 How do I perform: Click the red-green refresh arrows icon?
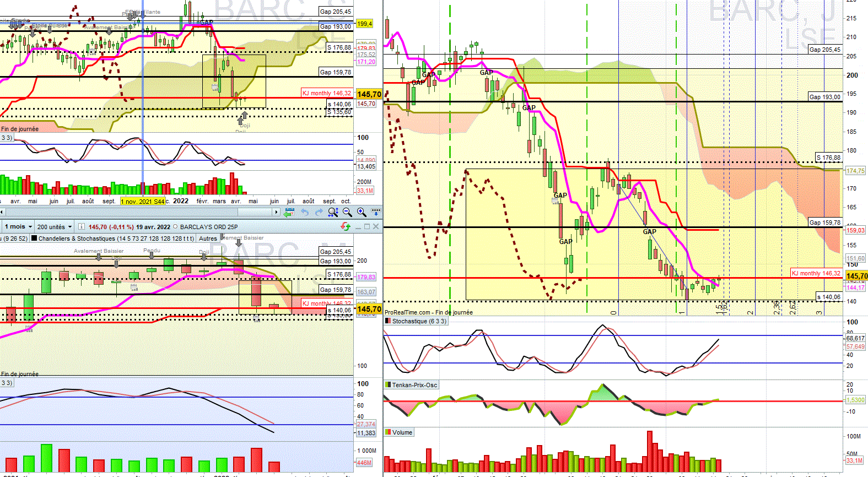tap(346, 226)
